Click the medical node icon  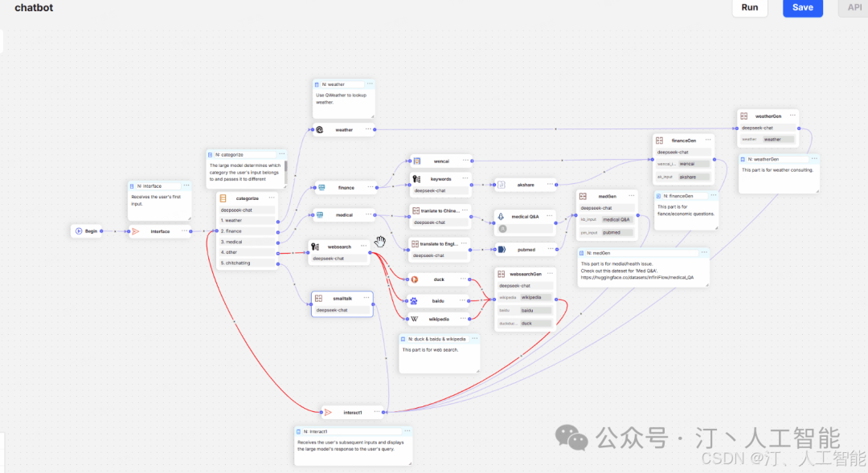coord(320,214)
